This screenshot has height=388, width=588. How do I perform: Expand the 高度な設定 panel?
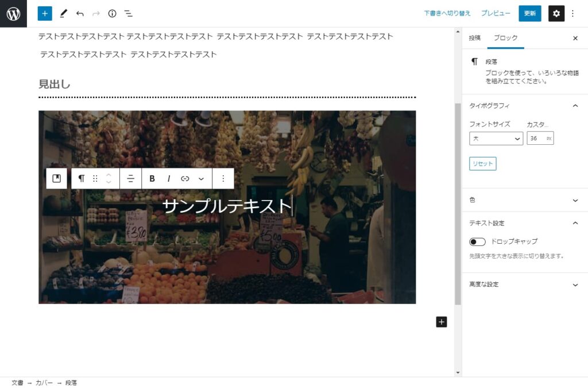click(524, 285)
